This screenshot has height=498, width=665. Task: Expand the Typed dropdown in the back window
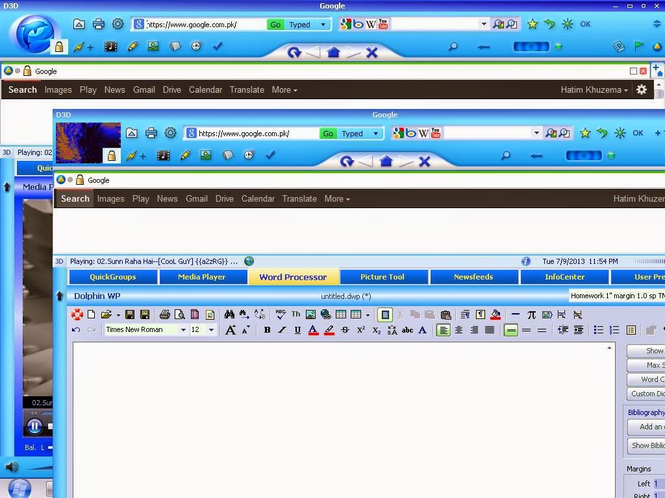[x=323, y=25]
